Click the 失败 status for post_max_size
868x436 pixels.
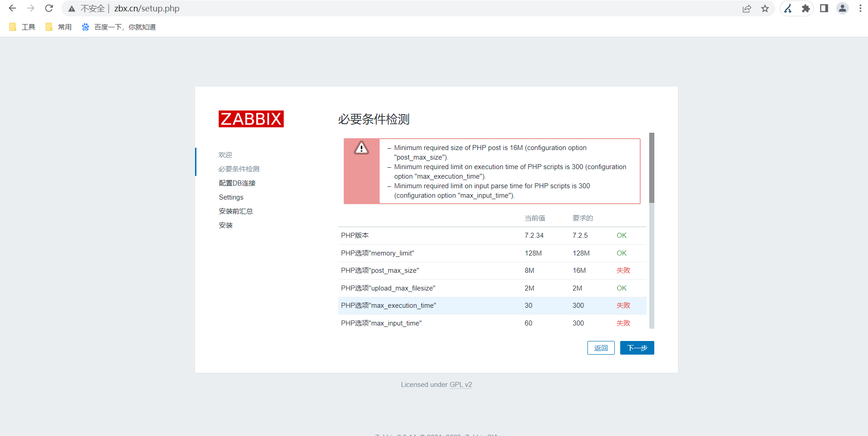point(623,271)
